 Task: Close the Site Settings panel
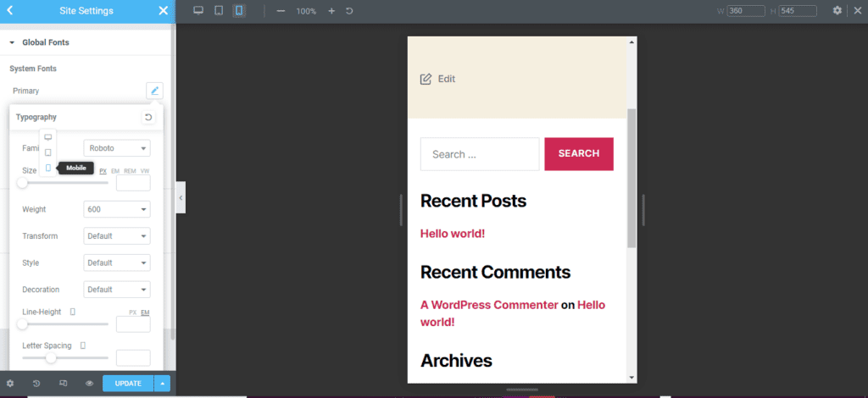pyautogui.click(x=164, y=11)
